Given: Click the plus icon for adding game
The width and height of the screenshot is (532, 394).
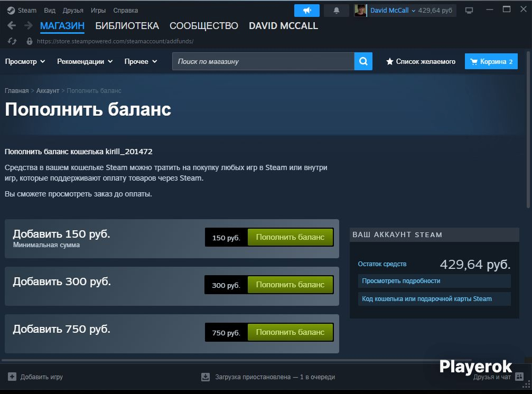Looking at the screenshot, I should pos(12,377).
